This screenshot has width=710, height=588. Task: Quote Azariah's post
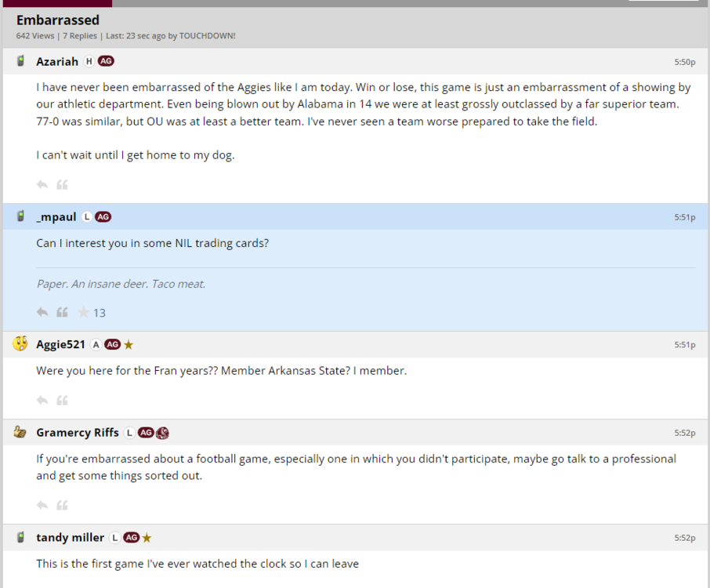coord(62,184)
